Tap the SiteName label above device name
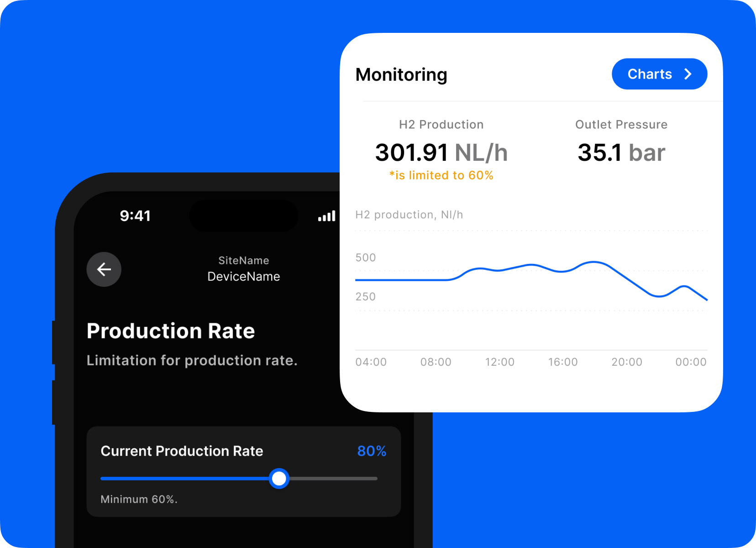Screen dimensions: 756x548 243,261
